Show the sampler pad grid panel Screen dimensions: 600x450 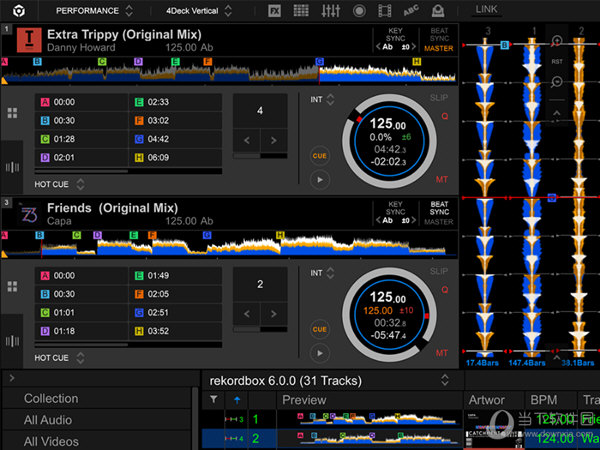tap(301, 11)
